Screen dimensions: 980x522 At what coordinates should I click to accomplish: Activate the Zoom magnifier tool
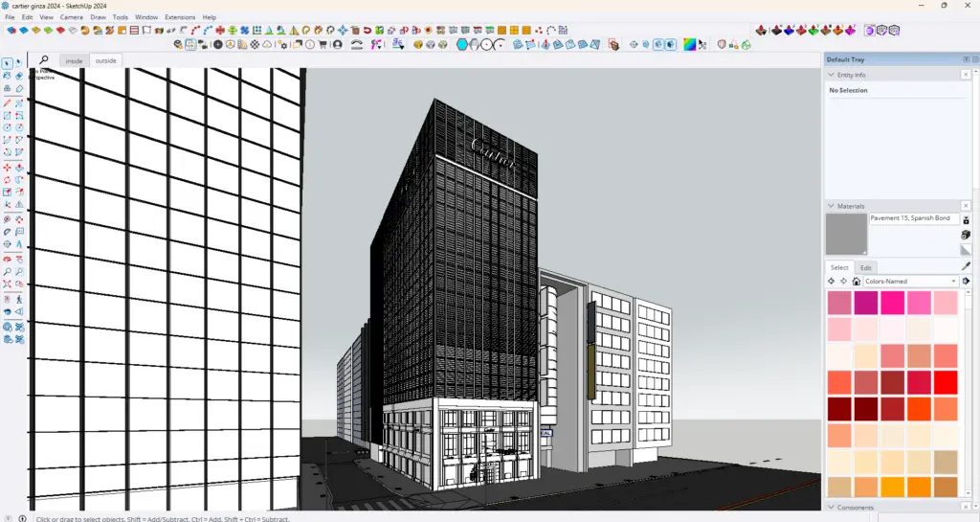click(x=7, y=272)
